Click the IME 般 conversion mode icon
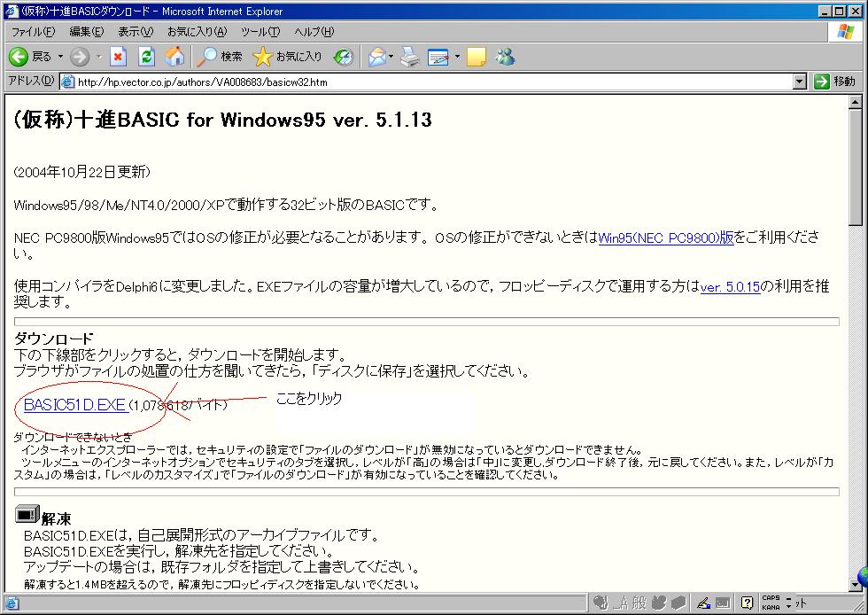868x615 pixels. pyautogui.click(x=639, y=603)
